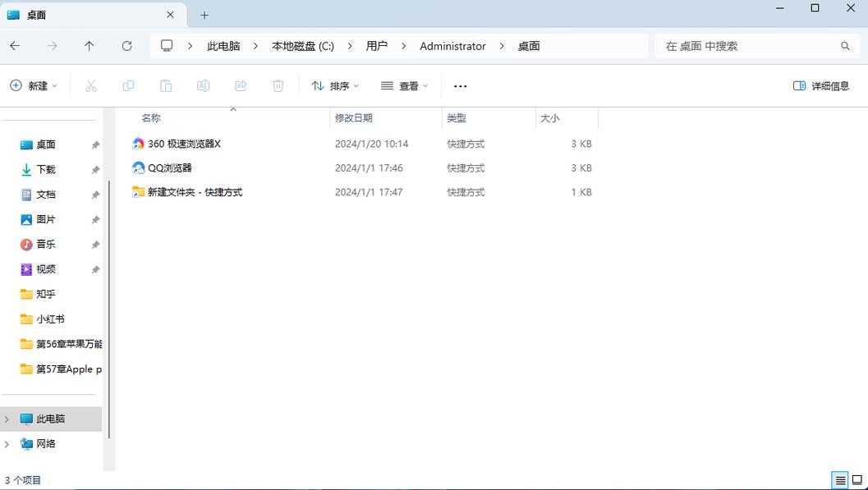Select the Cut icon on the toolbar

(x=90, y=85)
